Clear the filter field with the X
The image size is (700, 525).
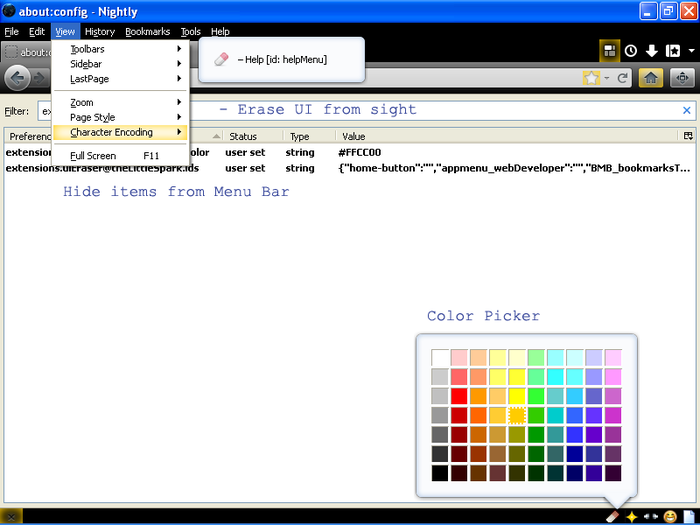click(x=686, y=110)
